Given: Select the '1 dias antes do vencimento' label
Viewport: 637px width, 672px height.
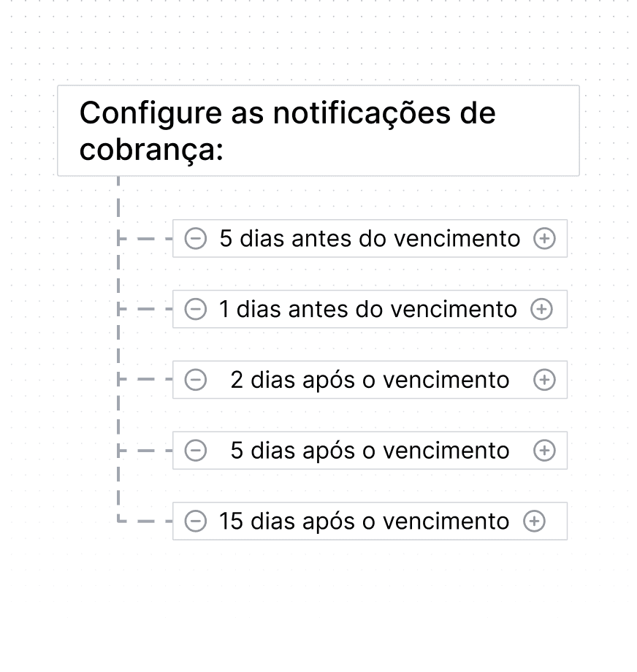Looking at the screenshot, I should pyautogui.click(x=368, y=309).
